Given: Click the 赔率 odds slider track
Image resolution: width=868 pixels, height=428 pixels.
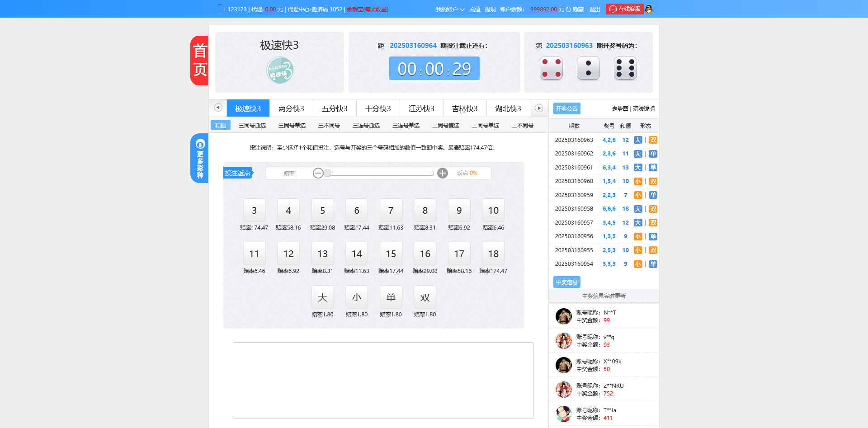Looking at the screenshot, I should 380,173.
